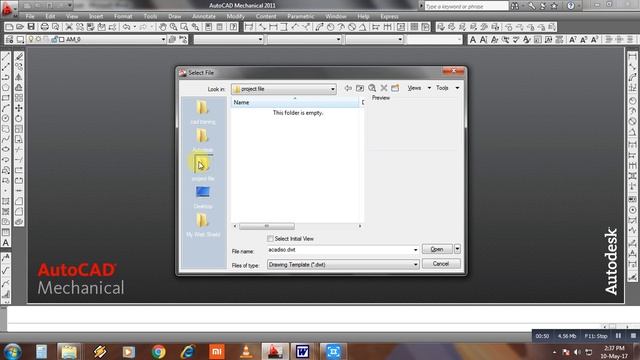Expand the Look in folder dropdown
The image size is (640, 360).
click(x=333, y=89)
